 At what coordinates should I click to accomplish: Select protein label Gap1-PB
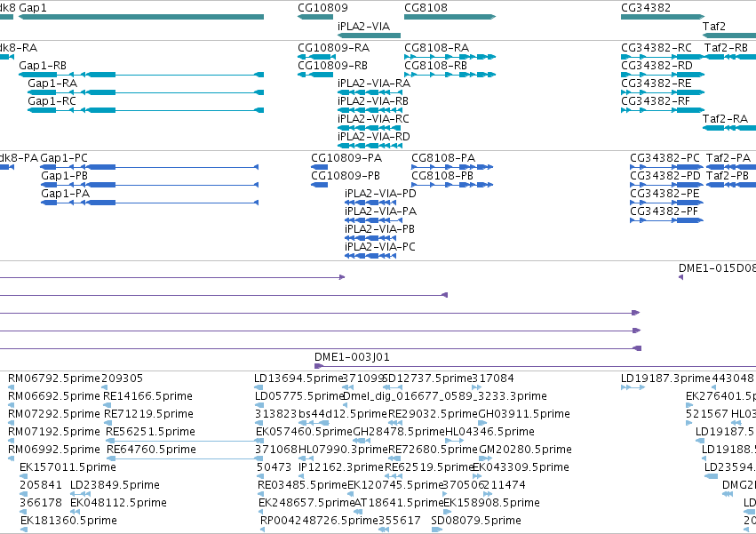coord(64,176)
